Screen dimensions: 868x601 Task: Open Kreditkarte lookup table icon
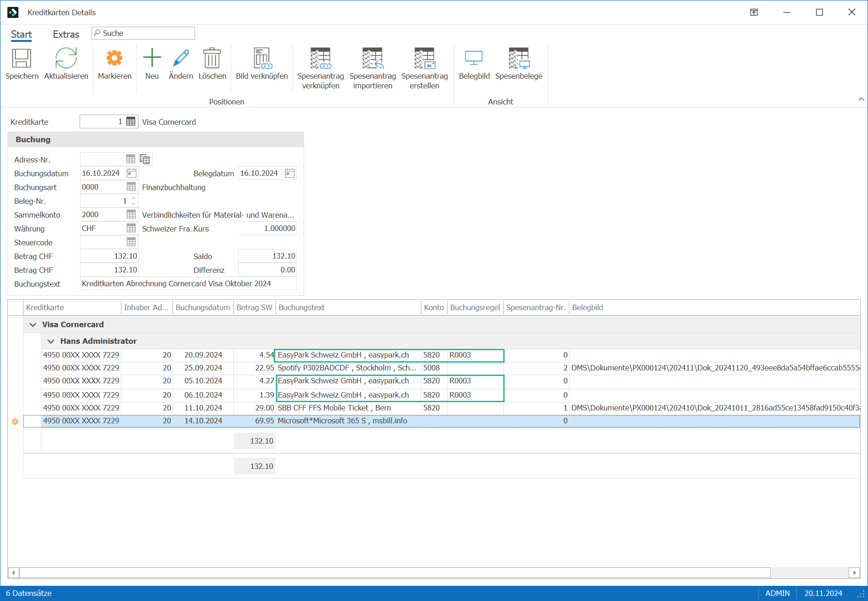[x=131, y=121]
